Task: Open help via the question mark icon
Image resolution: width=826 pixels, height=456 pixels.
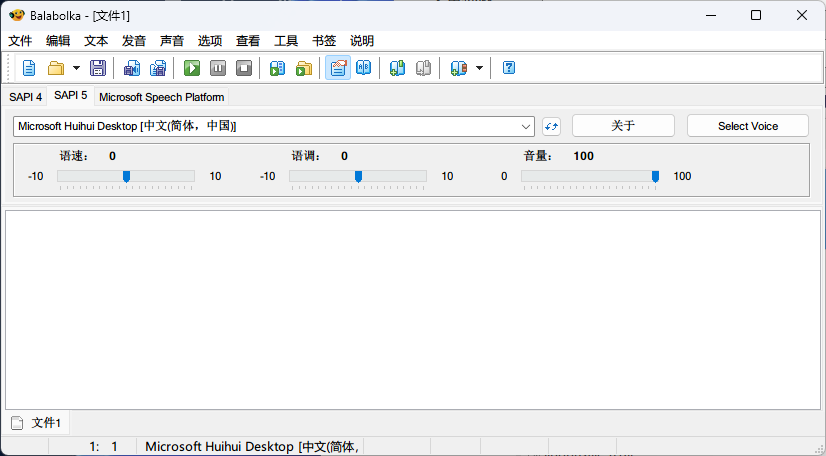Action: click(x=509, y=68)
